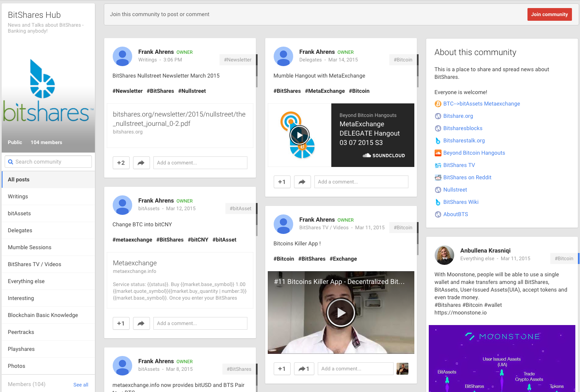Click the BitShares icon beside Bitsharestalk.org

point(438,141)
